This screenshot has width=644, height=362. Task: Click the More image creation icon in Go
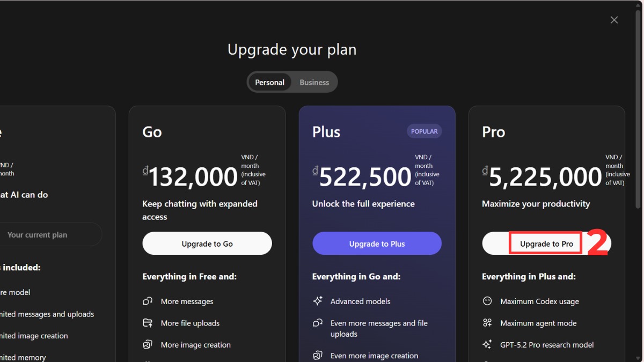pyautogui.click(x=148, y=344)
